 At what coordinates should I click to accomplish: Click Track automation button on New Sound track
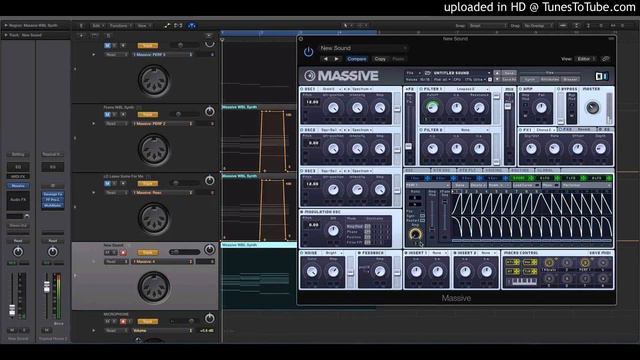pos(148,253)
